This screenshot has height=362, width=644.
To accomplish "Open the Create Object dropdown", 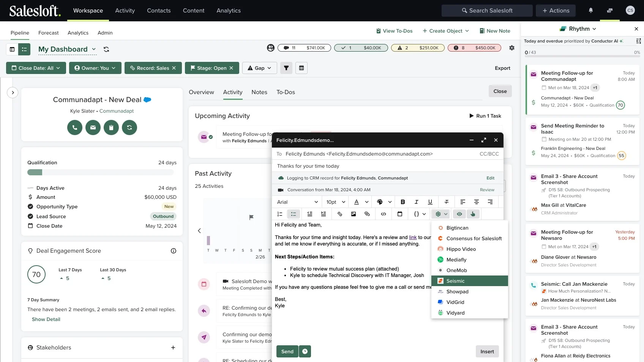I will (x=446, y=31).
